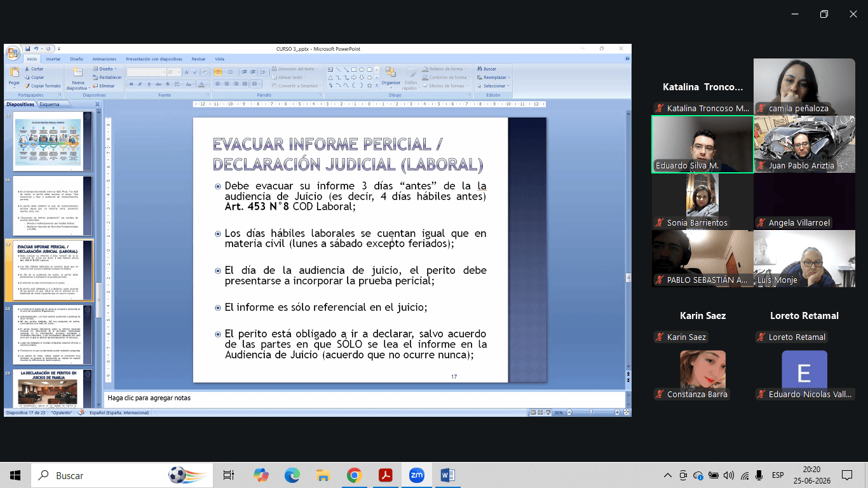The height and width of the screenshot is (488, 868).
Task: Open Microsoft Edge from the taskbar
Action: pos(292,475)
